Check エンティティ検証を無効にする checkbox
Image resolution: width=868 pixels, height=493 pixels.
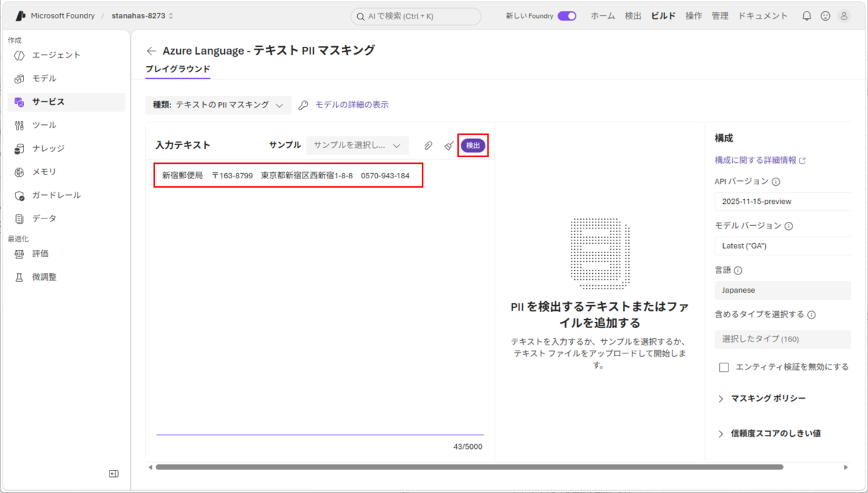coord(724,367)
